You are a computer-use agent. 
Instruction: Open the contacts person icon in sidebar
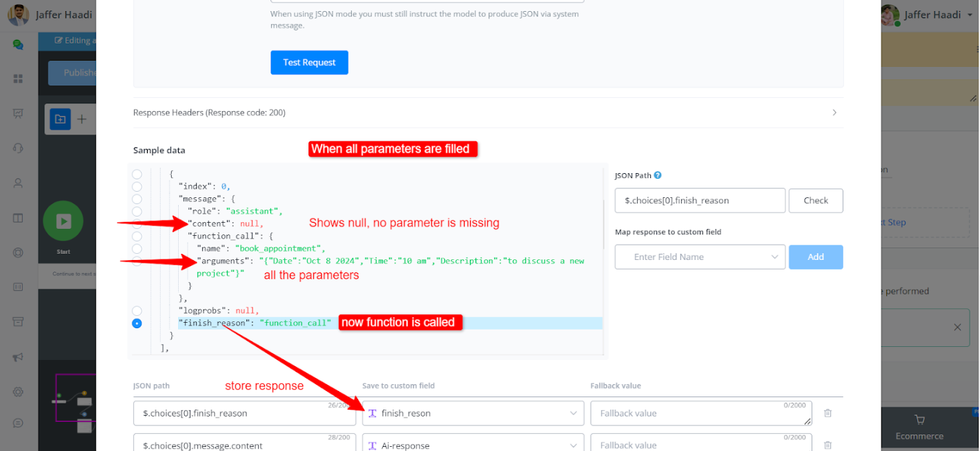click(x=19, y=183)
